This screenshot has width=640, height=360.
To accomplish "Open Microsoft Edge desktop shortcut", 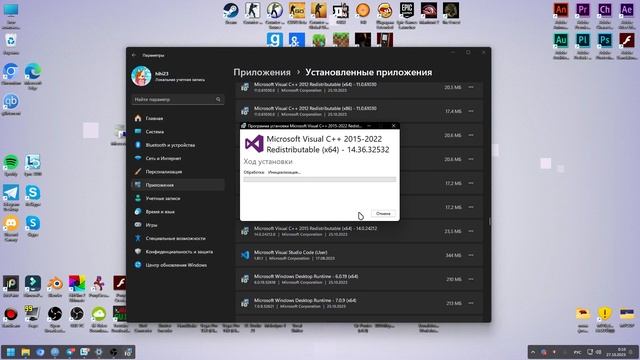I will 33,75.
